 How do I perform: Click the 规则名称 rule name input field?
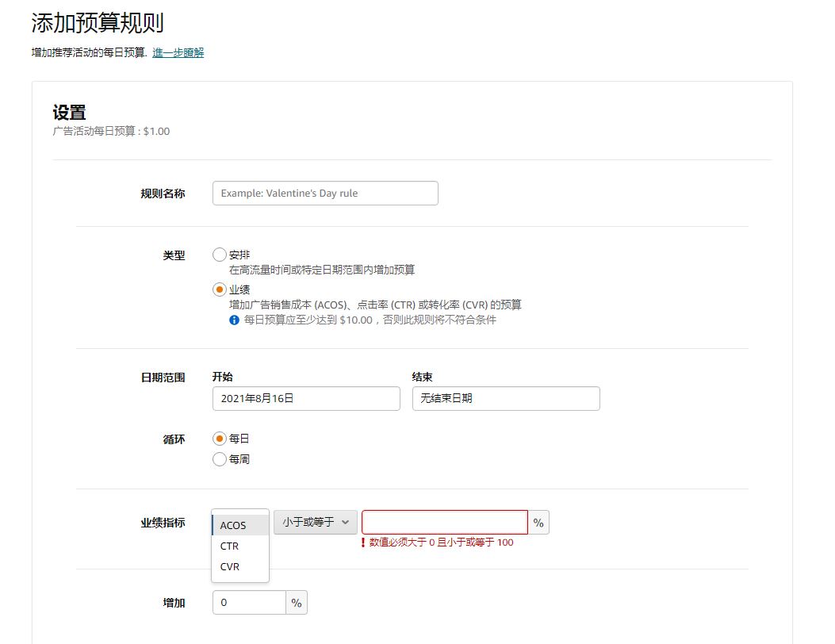[325, 193]
